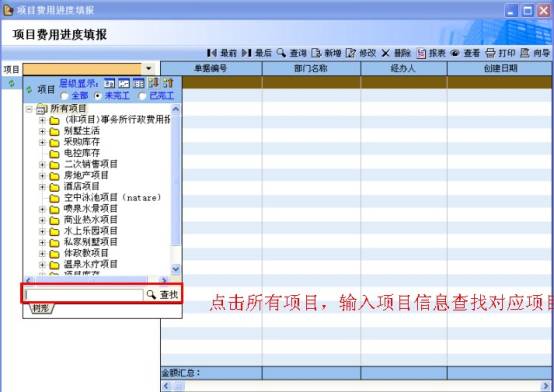The width and height of the screenshot is (554, 392).
Task: Expand the (非项目)事务所行政费用 folder
Action: tap(42, 121)
